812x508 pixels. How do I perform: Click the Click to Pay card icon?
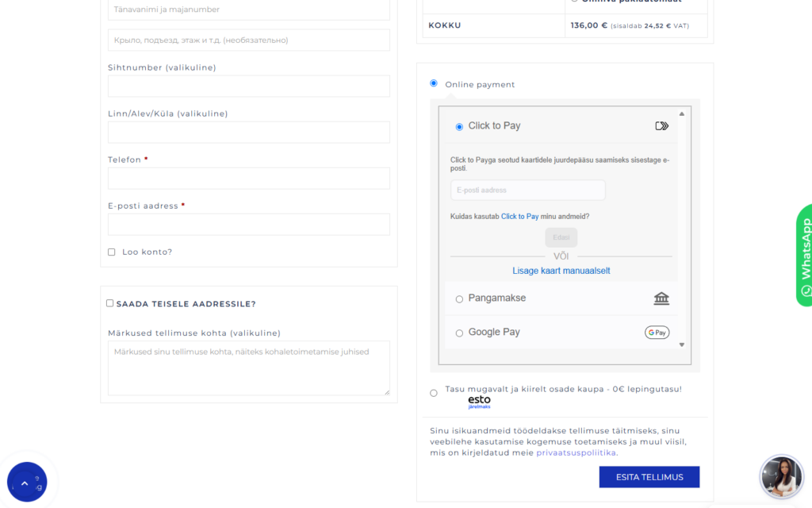point(661,126)
